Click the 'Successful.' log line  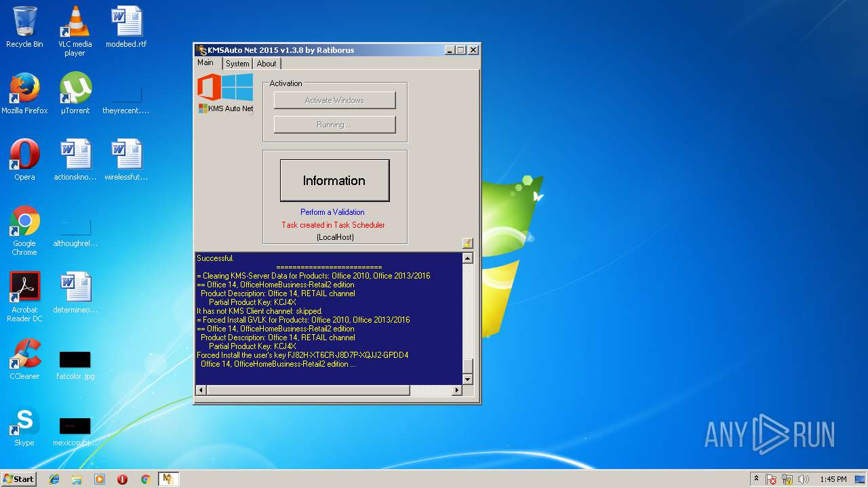pos(215,258)
